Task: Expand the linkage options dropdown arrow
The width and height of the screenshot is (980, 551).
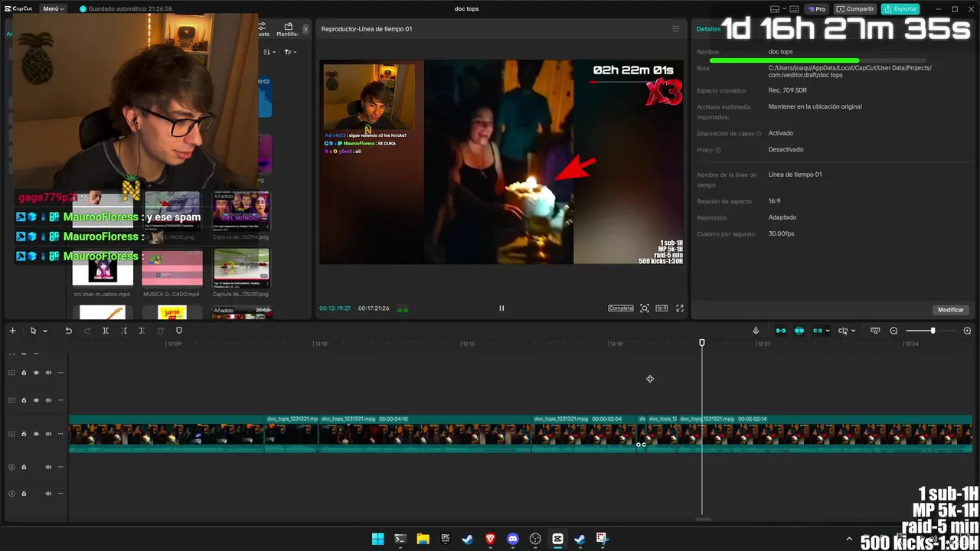Action: [x=828, y=331]
